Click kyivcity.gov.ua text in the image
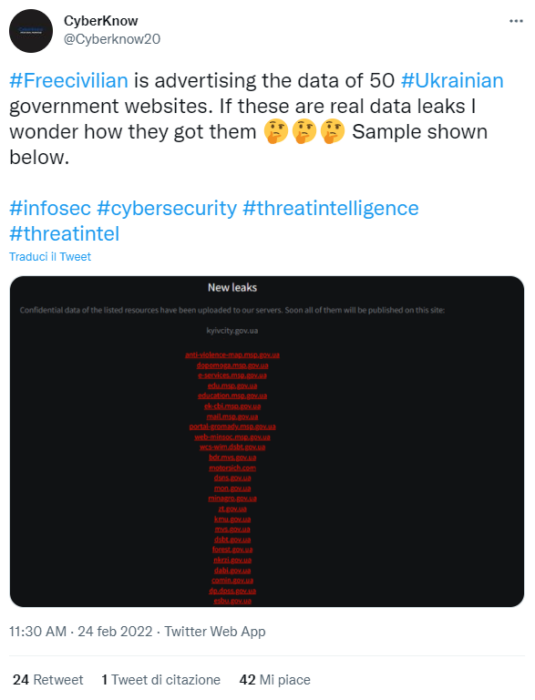Screen dimensions: 535x700 [232, 331]
